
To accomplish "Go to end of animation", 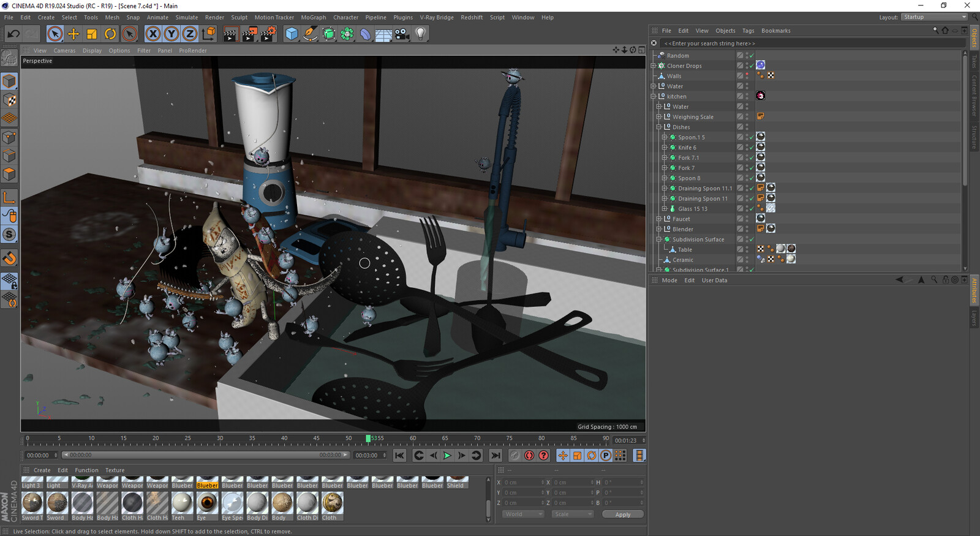I will tap(496, 455).
